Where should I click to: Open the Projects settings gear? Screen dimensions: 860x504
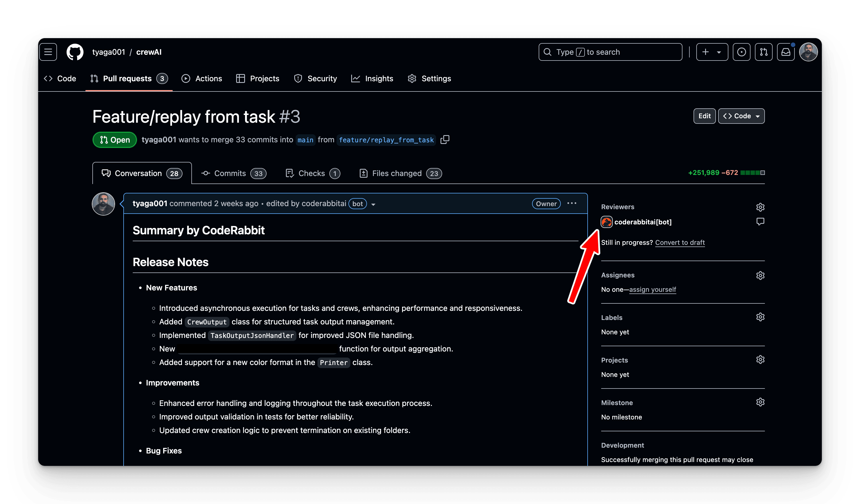760,359
